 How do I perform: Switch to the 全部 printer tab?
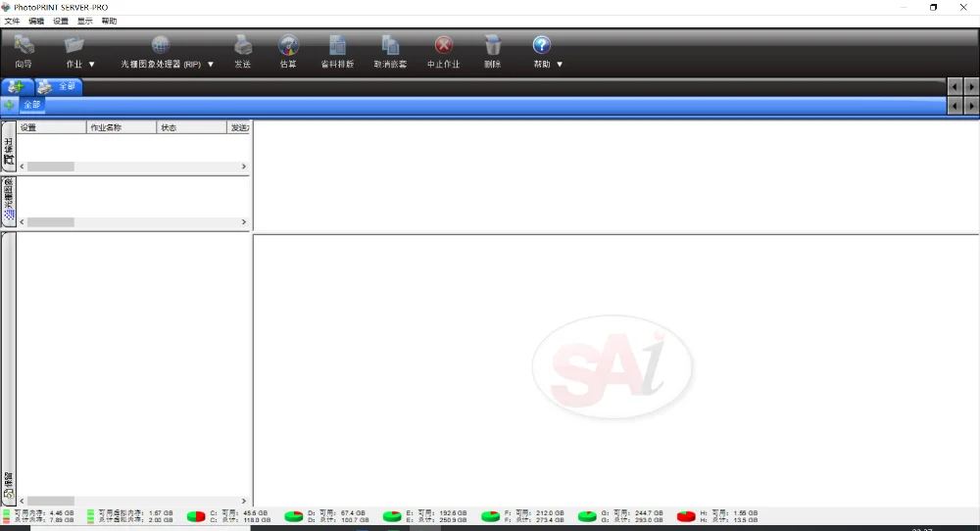(59, 86)
